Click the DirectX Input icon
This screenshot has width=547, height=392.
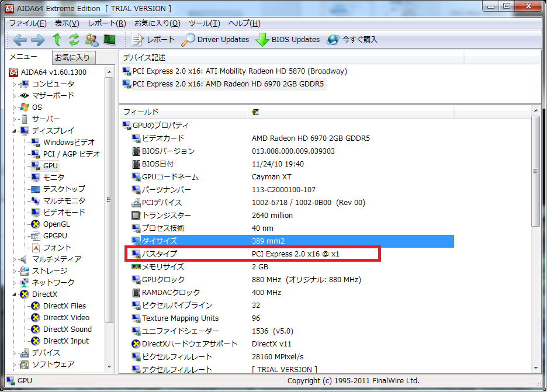[x=36, y=341]
